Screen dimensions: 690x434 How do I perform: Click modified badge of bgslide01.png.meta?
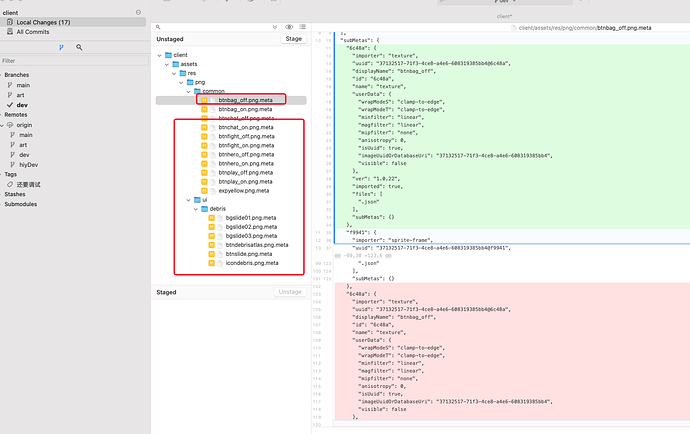click(x=212, y=218)
